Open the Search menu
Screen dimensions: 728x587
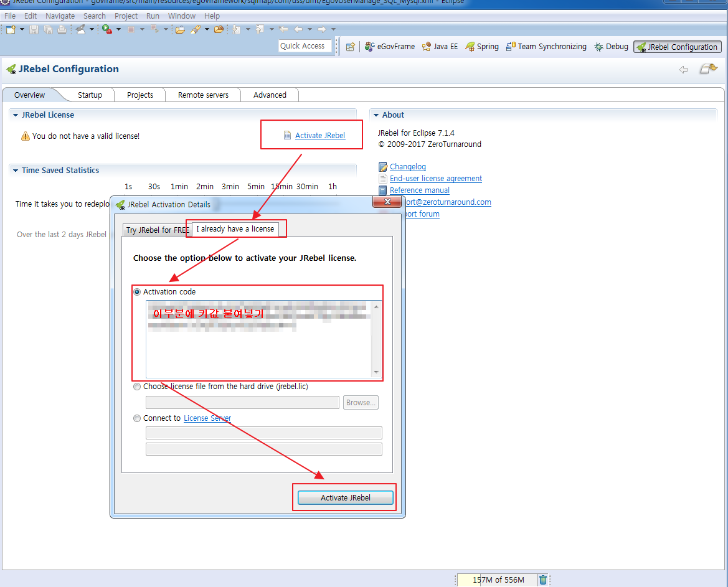click(94, 16)
